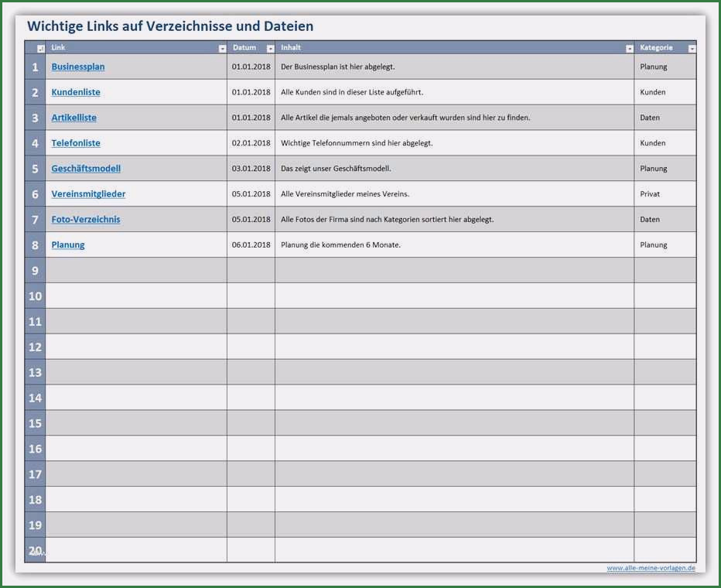This screenshot has width=721, height=588.
Task: Open the Foto-Verzeichnis link
Action: coord(85,219)
